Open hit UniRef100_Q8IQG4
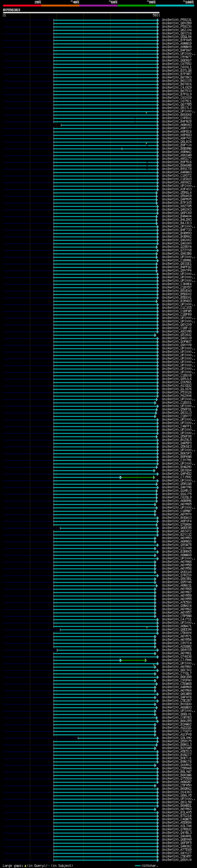Screen dimensions: 197x868 [176, 470]
